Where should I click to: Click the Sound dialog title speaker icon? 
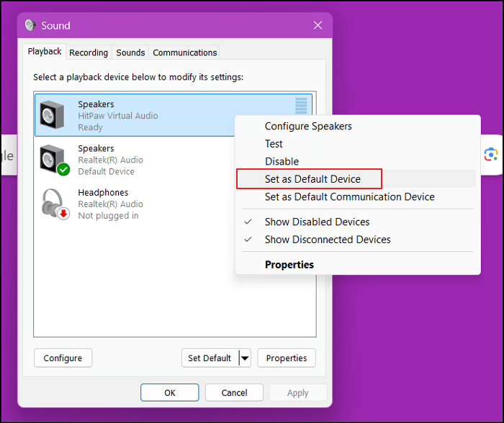(30, 25)
